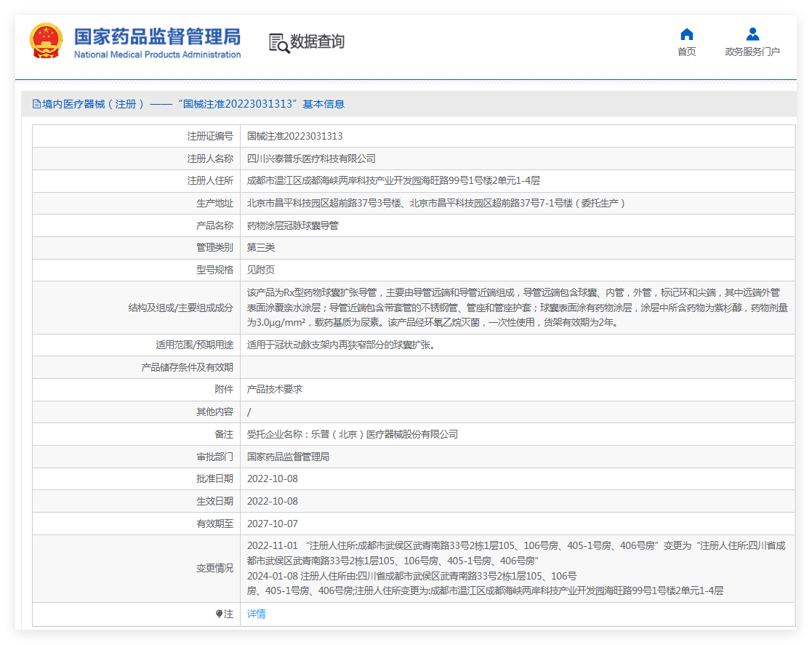The width and height of the screenshot is (812, 645).
Task: Click 受托企业名称 remark value
Action: click(x=353, y=434)
